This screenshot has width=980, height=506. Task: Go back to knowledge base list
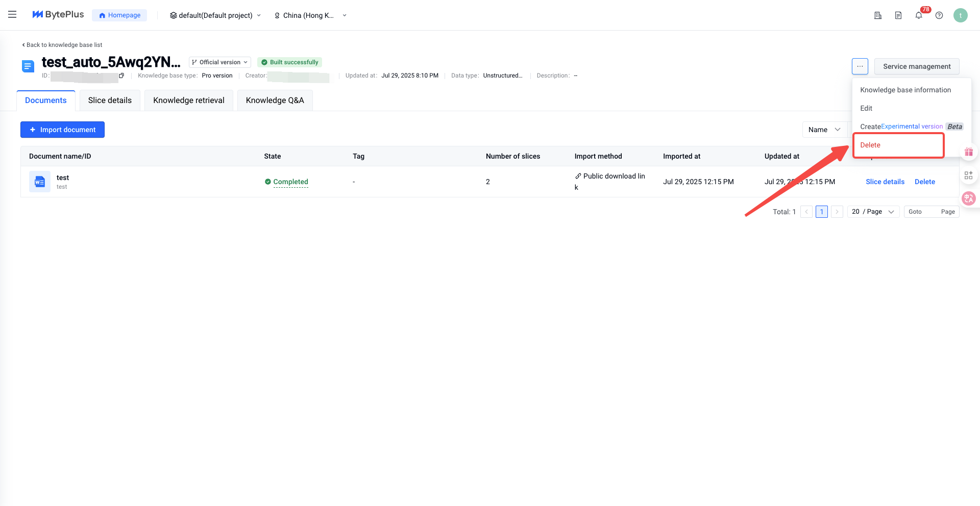tap(62, 45)
